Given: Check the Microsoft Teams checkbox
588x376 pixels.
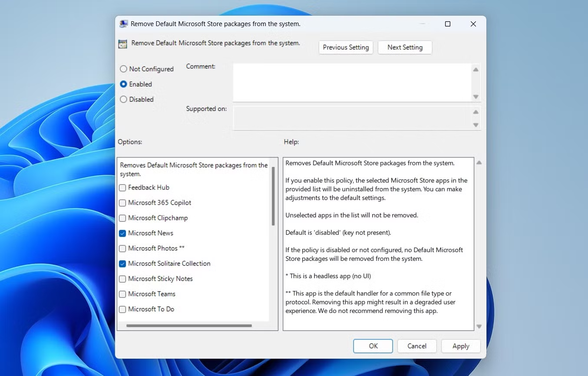Looking at the screenshot, I should [122, 294].
